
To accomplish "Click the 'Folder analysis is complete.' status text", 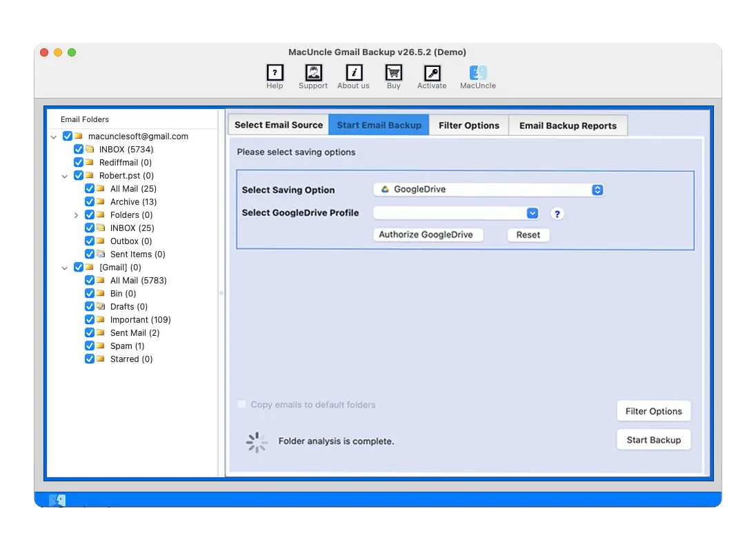I will 336,441.
